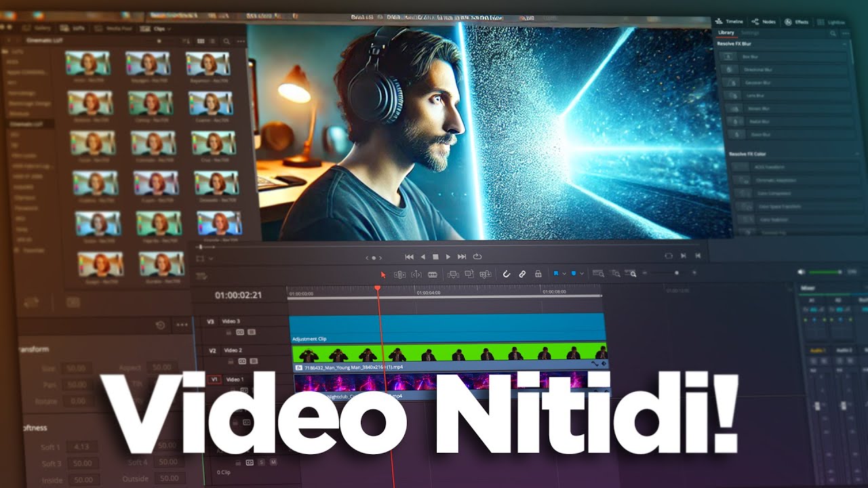Click the effects library search icon

coord(833,33)
